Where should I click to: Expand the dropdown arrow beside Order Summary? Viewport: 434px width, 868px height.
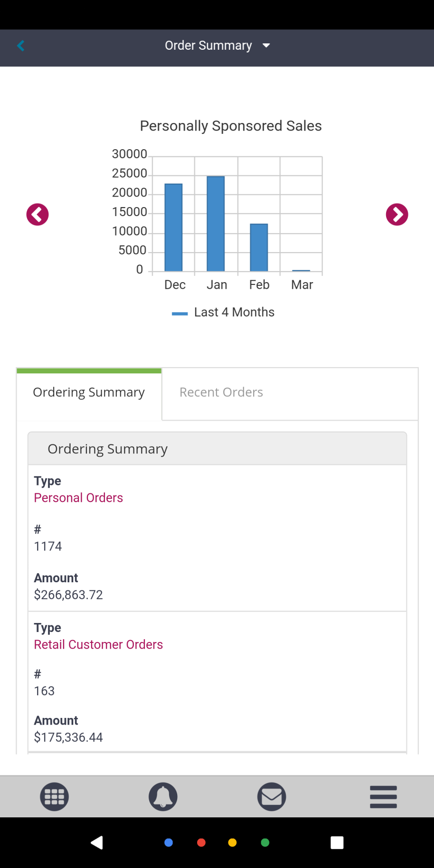(x=266, y=46)
